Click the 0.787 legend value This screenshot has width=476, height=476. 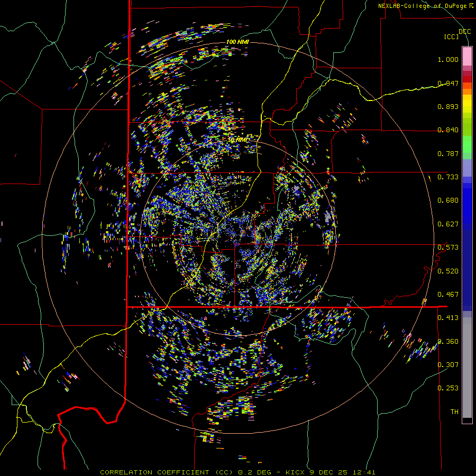[x=448, y=153]
